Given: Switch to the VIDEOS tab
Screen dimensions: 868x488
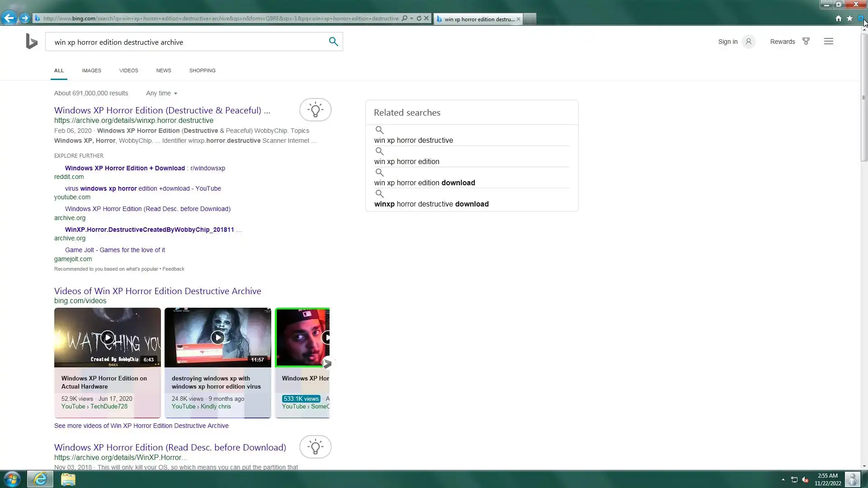Looking at the screenshot, I should [x=128, y=70].
